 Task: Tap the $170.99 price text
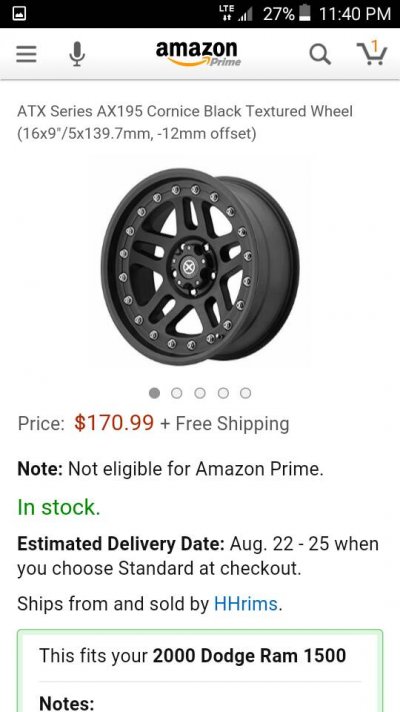point(114,423)
